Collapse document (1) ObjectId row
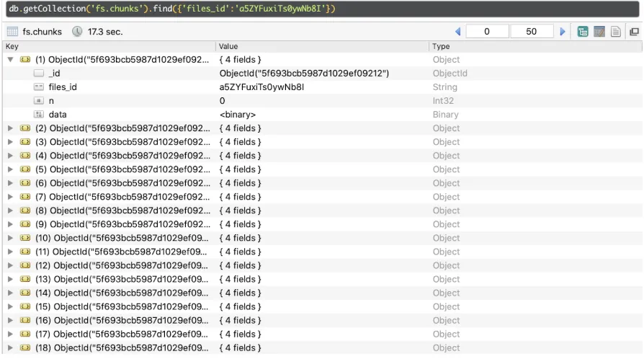The width and height of the screenshot is (644, 359). click(11, 60)
